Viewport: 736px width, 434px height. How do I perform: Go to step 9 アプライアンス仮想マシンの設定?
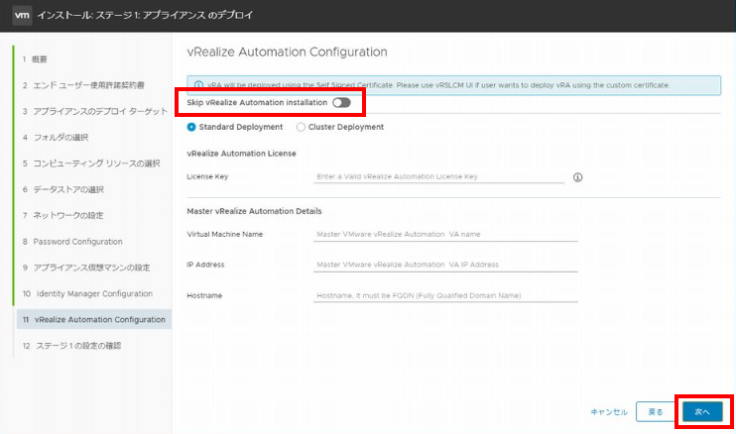coord(86,267)
